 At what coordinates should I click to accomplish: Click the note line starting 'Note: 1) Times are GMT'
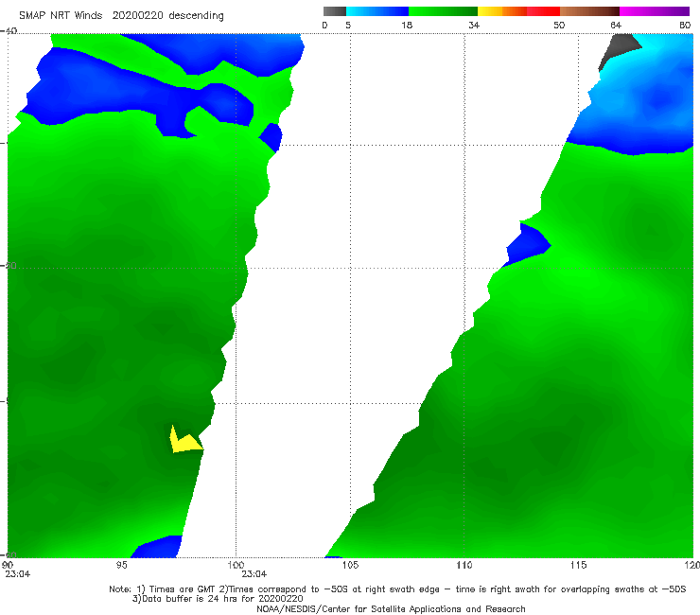397,589
